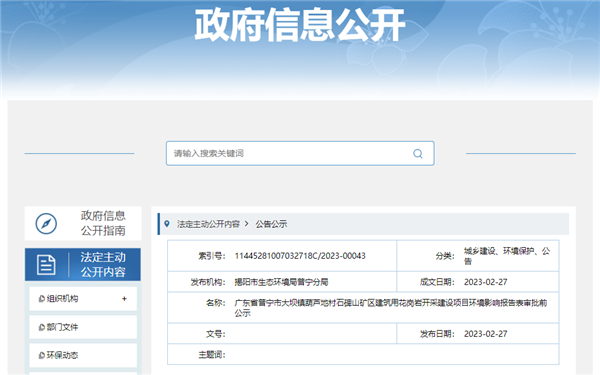Open the 部门文件 menu item
Image resolution: width=600 pixels, height=375 pixels.
coord(83,327)
